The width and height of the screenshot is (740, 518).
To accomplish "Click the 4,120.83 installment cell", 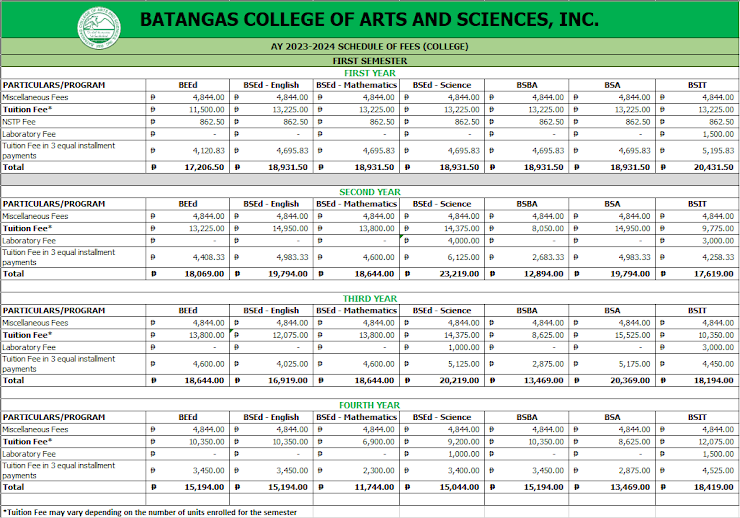I will (x=188, y=151).
